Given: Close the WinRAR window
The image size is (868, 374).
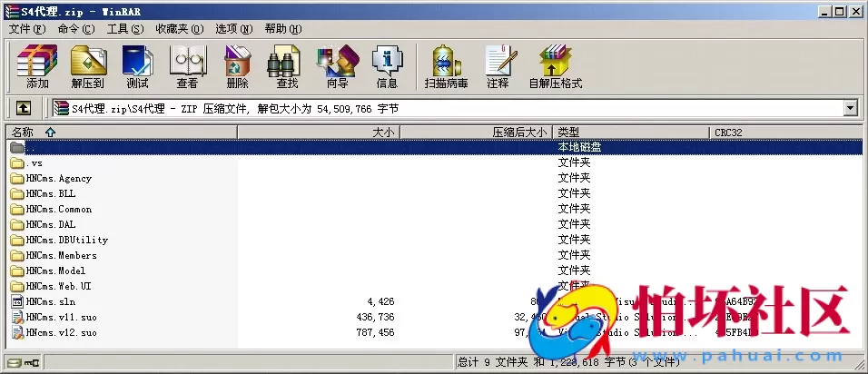Looking at the screenshot, I should coord(856,11).
